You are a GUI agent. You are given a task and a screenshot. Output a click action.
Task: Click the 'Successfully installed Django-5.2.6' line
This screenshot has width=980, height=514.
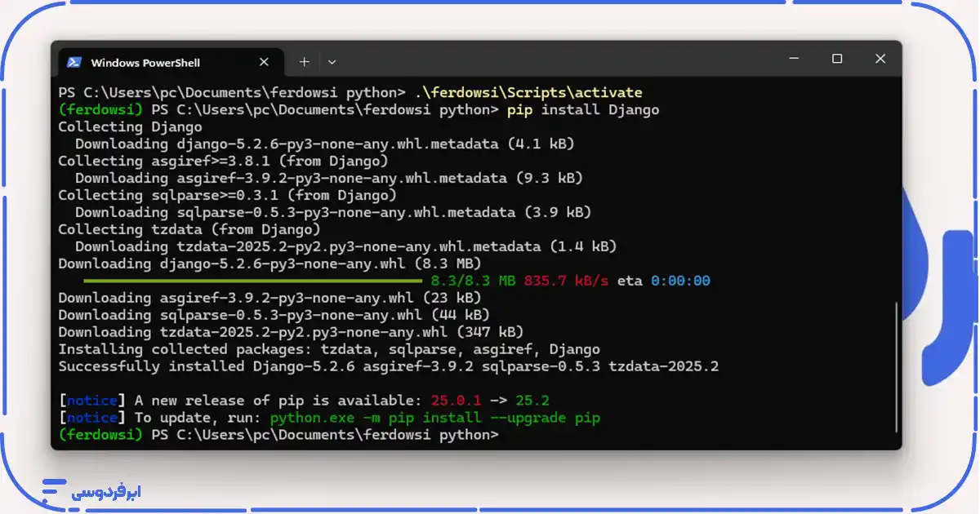tap(388, 366)
